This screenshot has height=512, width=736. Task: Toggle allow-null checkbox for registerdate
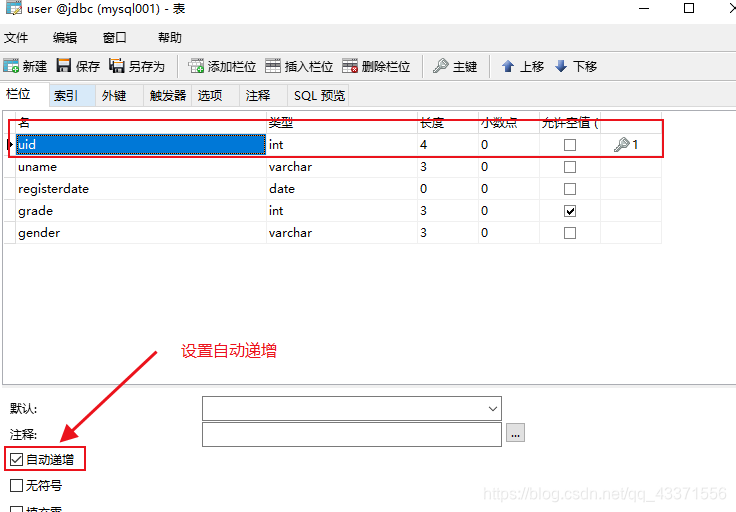coord(570,189)
